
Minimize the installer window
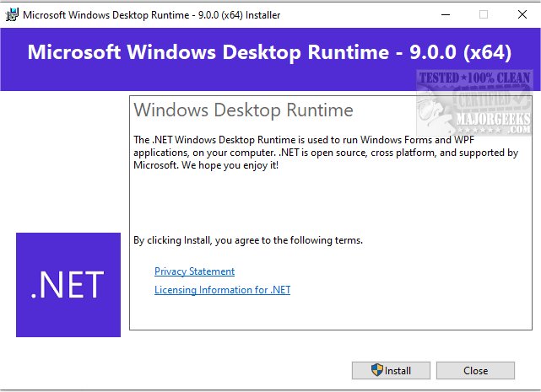point(446,14)
